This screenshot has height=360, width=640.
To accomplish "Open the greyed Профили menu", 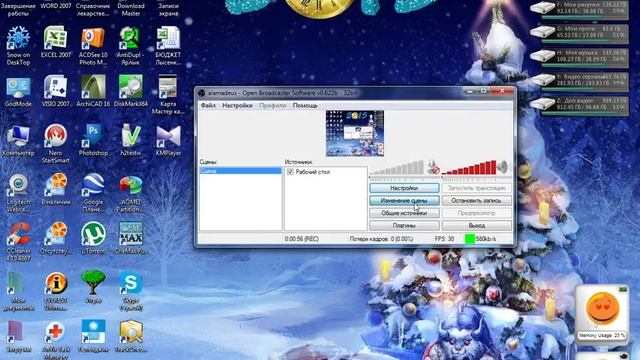I will (x=273, y=105).
